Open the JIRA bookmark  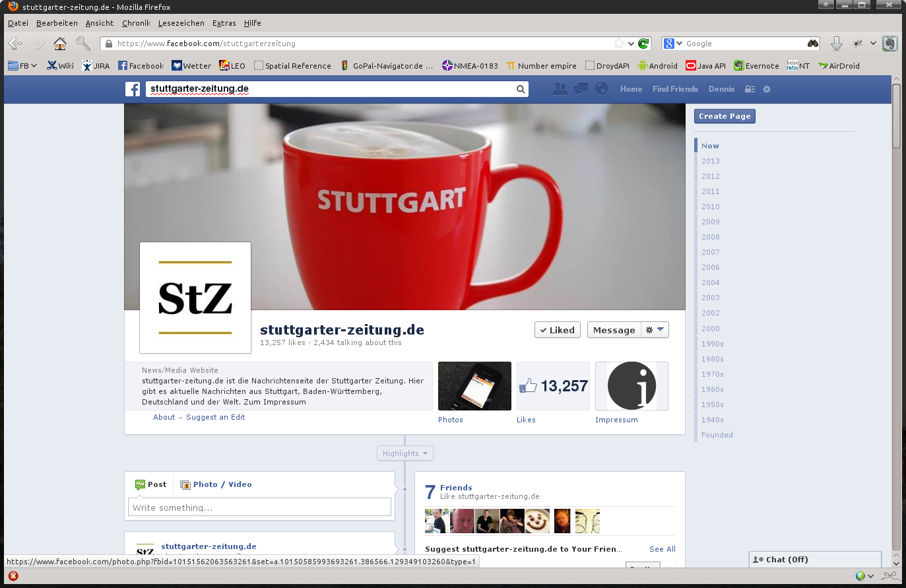96,66
